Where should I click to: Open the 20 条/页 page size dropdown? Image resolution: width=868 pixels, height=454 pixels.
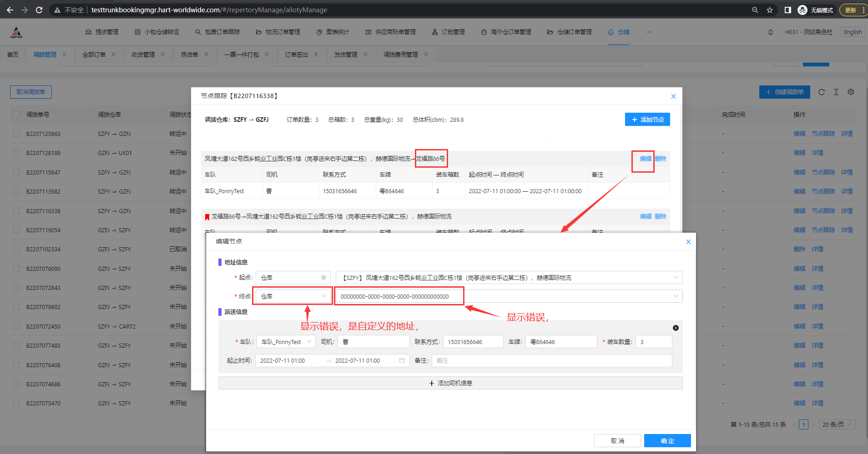pos(837,424)
